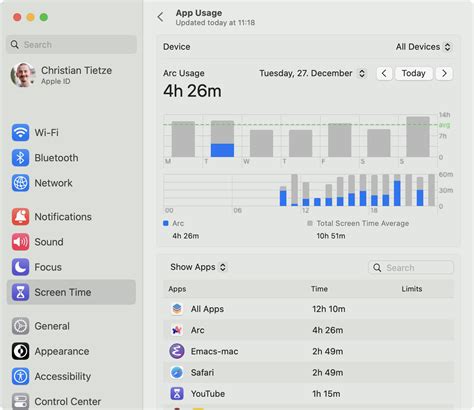Click the 10h 51m screen time average

click(x=331, y=236)
